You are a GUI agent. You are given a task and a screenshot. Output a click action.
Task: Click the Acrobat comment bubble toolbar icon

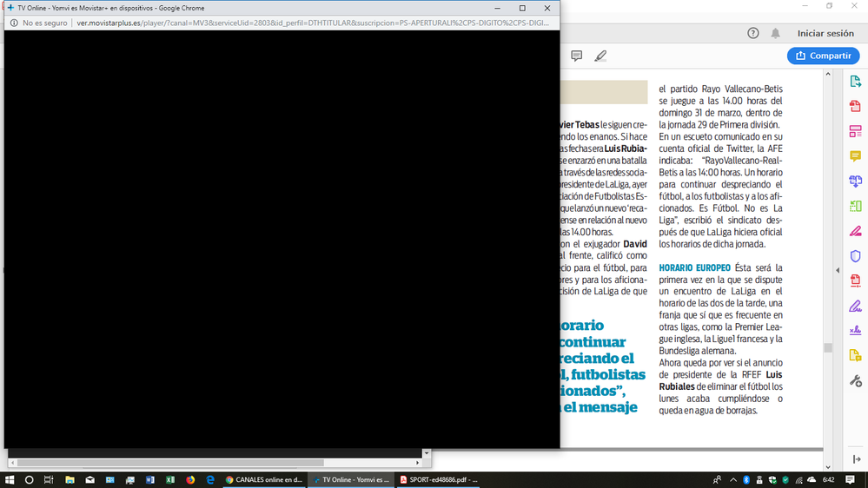point(576,56)
